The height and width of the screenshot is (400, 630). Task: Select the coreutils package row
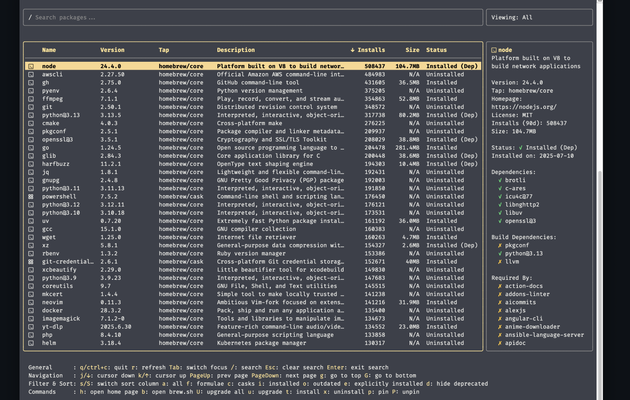tap(253, 286)
